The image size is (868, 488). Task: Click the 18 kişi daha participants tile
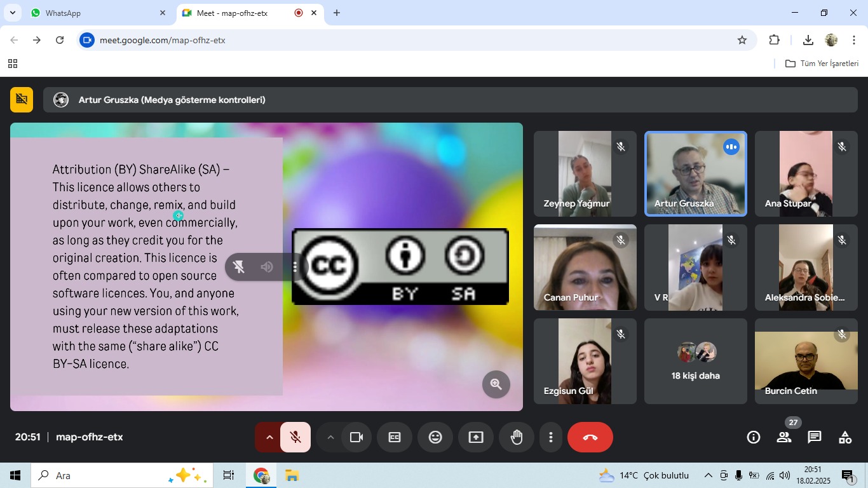(696, 362)
